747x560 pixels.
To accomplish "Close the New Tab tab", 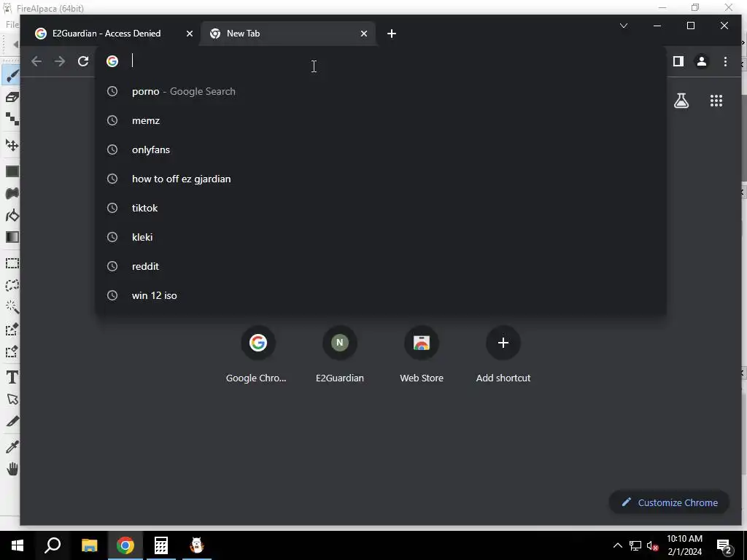I will [364, 34].
